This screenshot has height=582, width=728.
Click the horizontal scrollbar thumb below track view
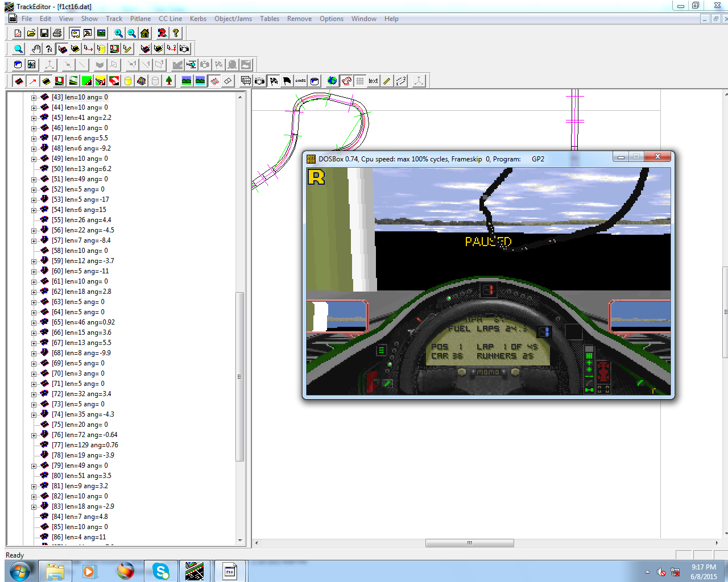pyautogui.click(x=470, y=543)
